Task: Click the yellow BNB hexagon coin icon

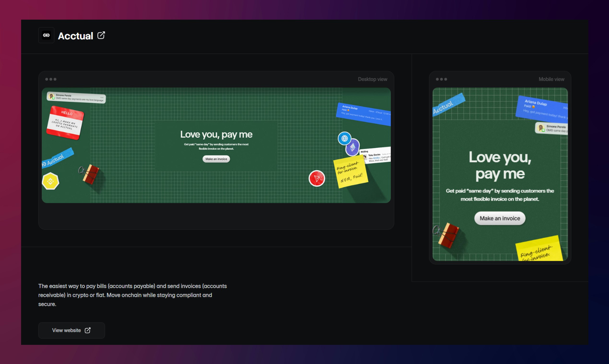Action: click(51, 181)
